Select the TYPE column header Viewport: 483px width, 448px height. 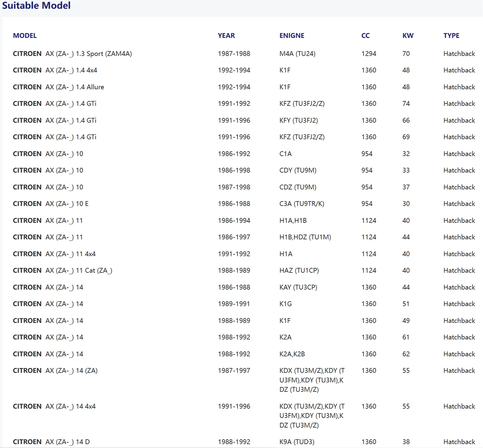[x=451, y=36]
